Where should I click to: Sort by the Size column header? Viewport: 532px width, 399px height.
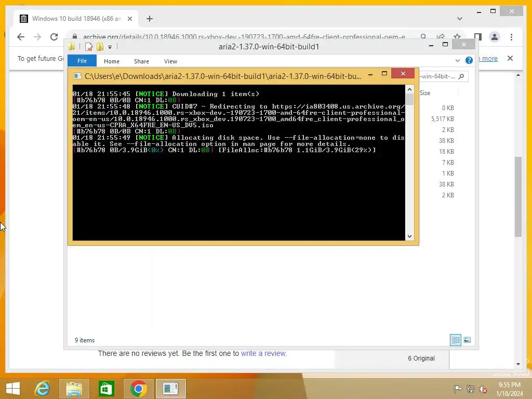tap(425, 93)
